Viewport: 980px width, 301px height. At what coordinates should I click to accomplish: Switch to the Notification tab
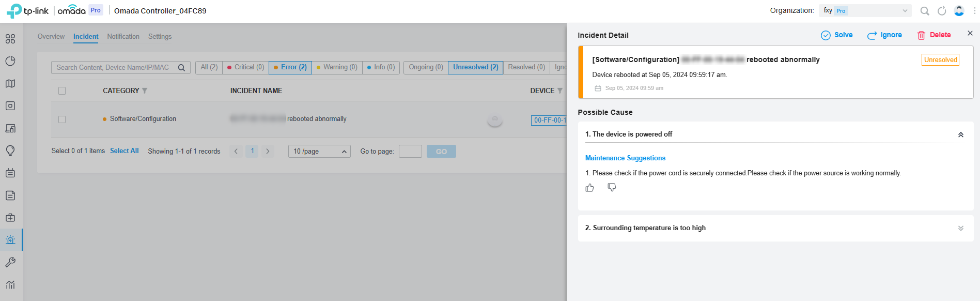point(123,37)
